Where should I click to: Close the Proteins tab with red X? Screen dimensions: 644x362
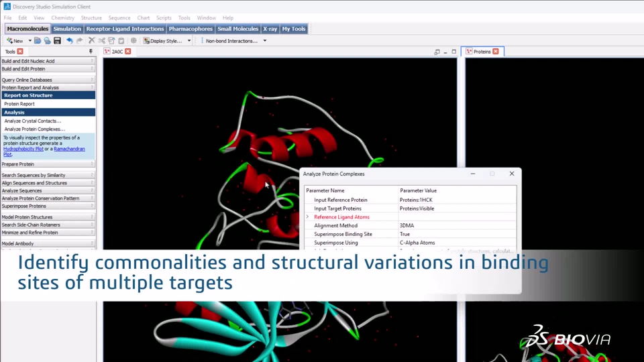click(496, 52)
